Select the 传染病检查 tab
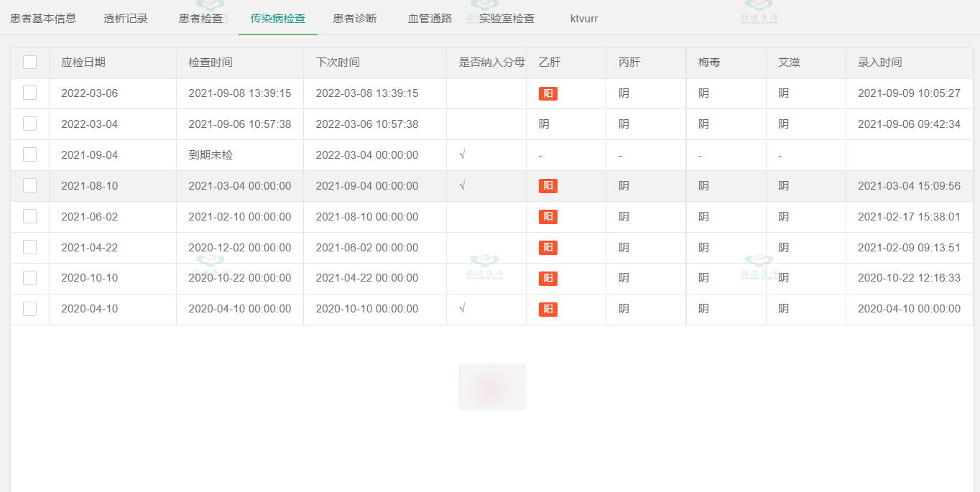980x492 pixels. (x=278, y=19)
